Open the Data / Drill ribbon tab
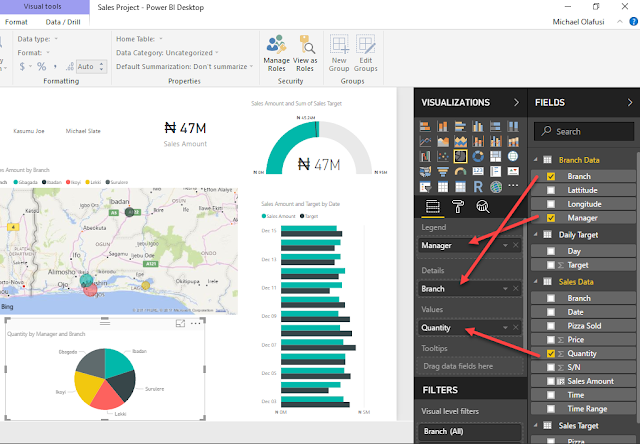This screenshot has height=444, width=640. pos(63,22)
